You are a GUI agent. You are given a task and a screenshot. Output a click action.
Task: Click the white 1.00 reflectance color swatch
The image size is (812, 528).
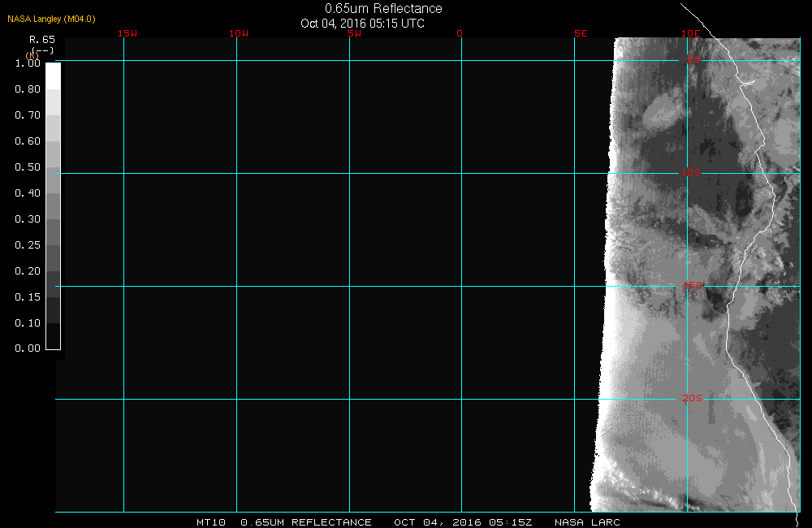(x=53, y=76)
